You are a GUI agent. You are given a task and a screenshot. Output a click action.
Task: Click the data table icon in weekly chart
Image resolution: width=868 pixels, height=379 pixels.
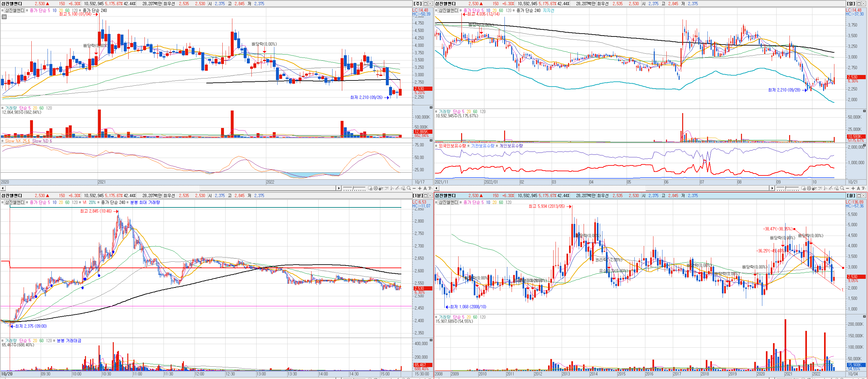coord(4,16)
